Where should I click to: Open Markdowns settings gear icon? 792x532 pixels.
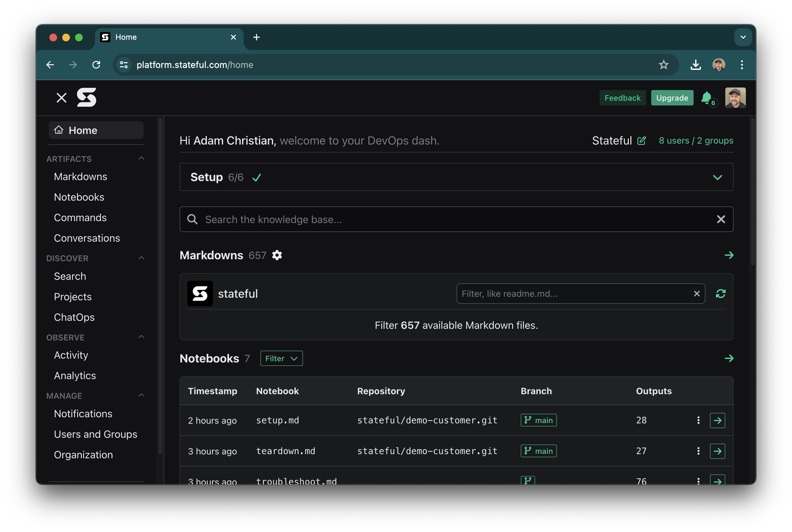(x=277, y=255)
